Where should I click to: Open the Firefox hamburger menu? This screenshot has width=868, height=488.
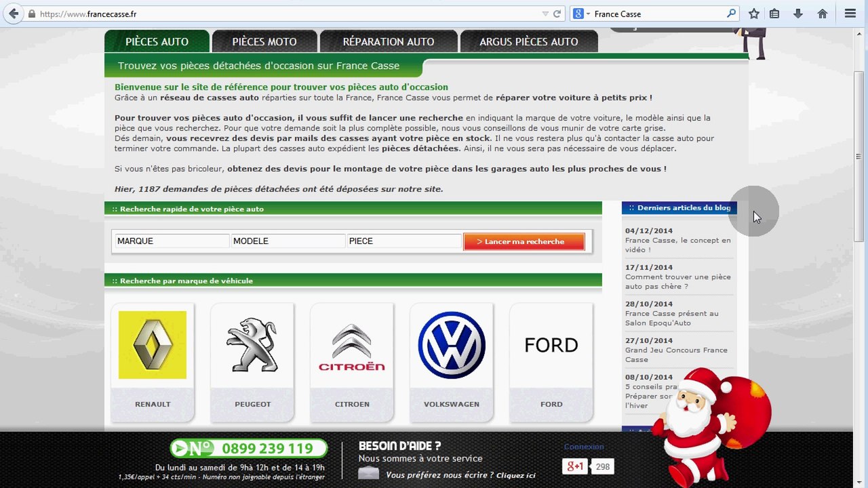(850, 14)
